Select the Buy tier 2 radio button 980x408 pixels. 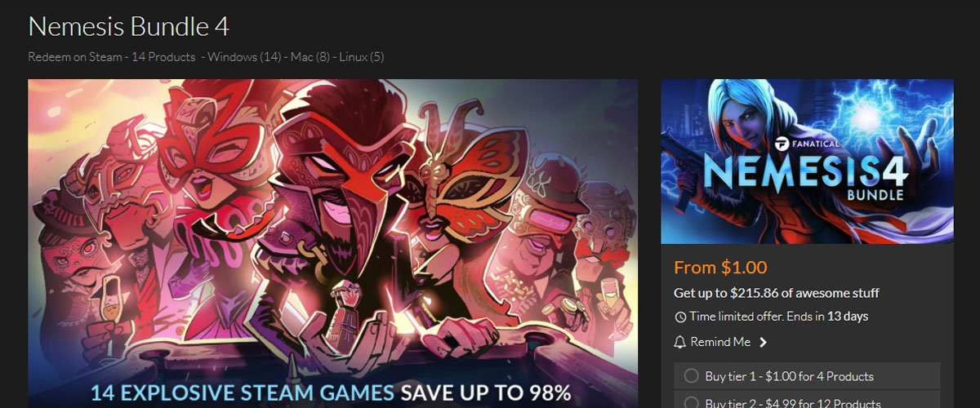[x=691, y=402]
